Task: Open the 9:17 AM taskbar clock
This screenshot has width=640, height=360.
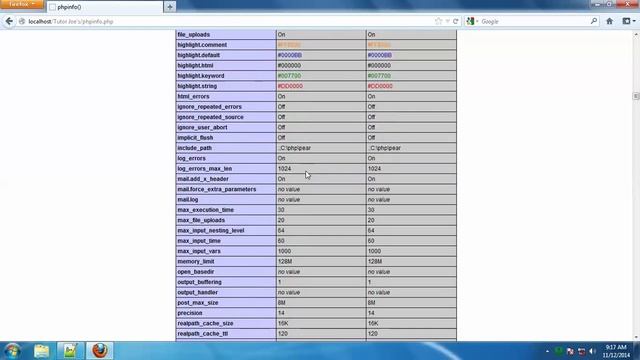Action: point(616,351)
